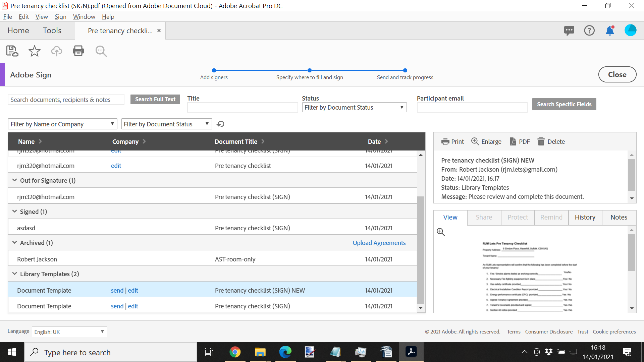Click the Upload Agreements link
Image resolution: width=644 pixels, height=362 pixels.
point(379,243)
